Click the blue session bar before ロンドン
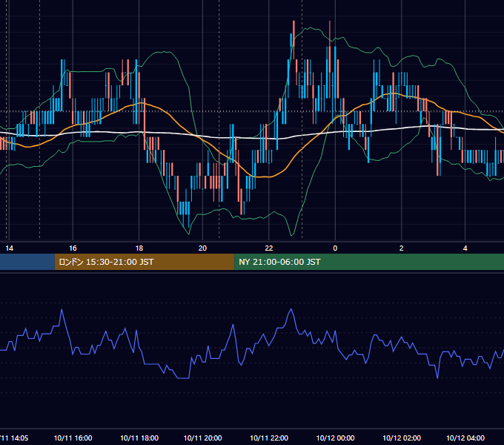This screenshot has height=445, width=504. click(x=27, y=262)
